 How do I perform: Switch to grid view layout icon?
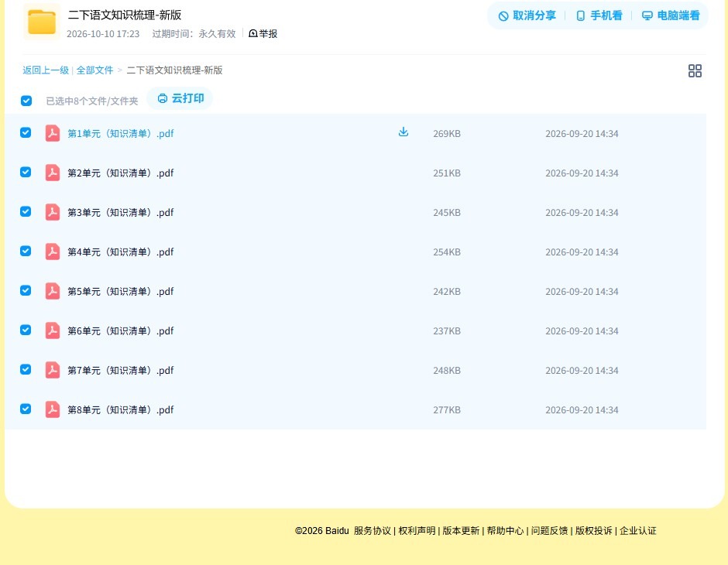coord(695,70)
